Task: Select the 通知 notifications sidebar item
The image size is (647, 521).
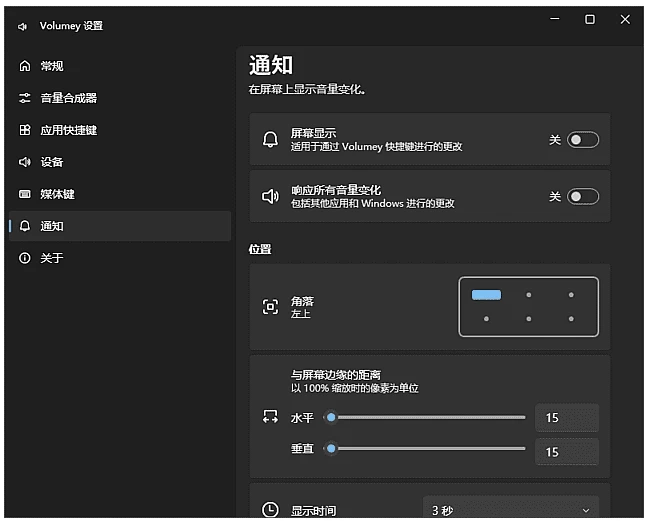Action: (x=120, y=226)
